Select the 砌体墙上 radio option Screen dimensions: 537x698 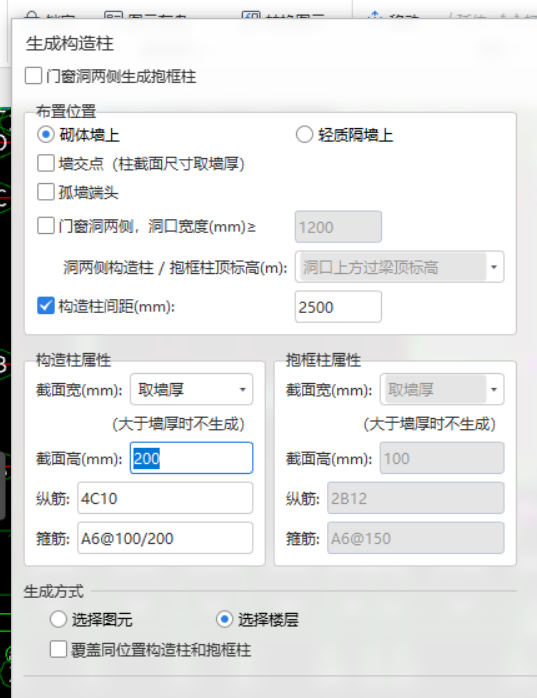click(x=46, y=134)
